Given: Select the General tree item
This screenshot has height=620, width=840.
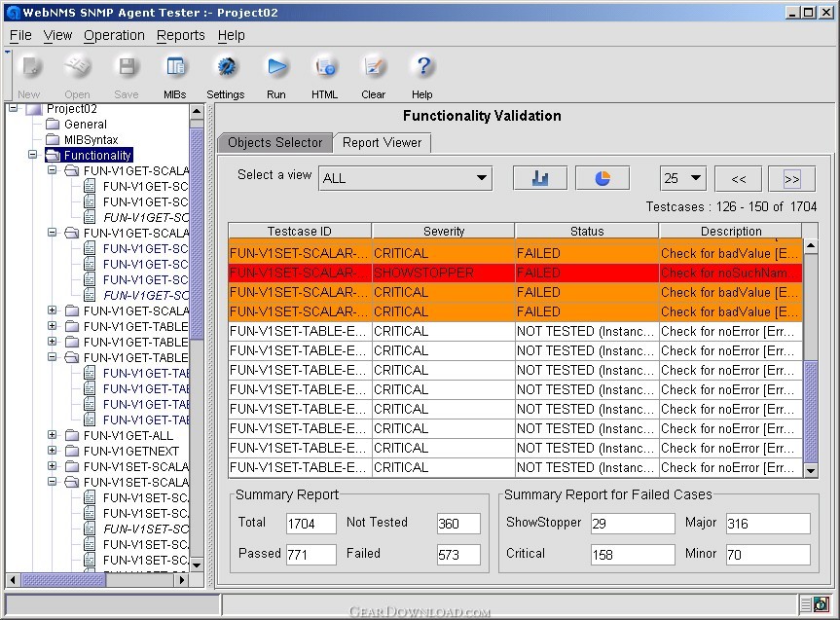Looking at the screenshot, I should [86, 125].
